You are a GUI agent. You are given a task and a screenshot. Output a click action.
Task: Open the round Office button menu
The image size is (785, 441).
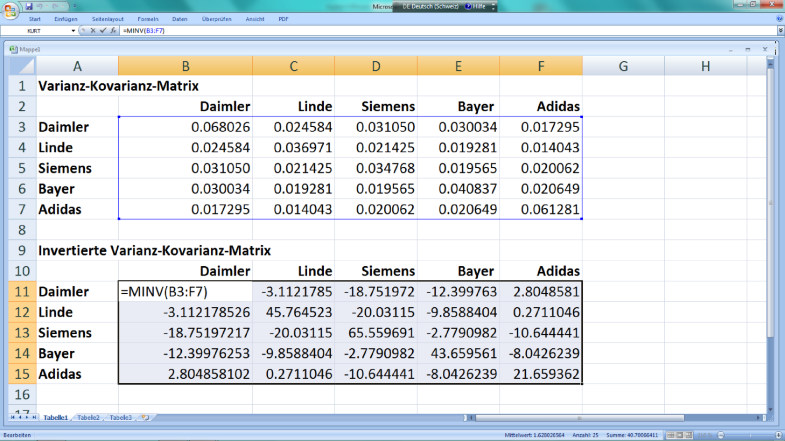10,10
